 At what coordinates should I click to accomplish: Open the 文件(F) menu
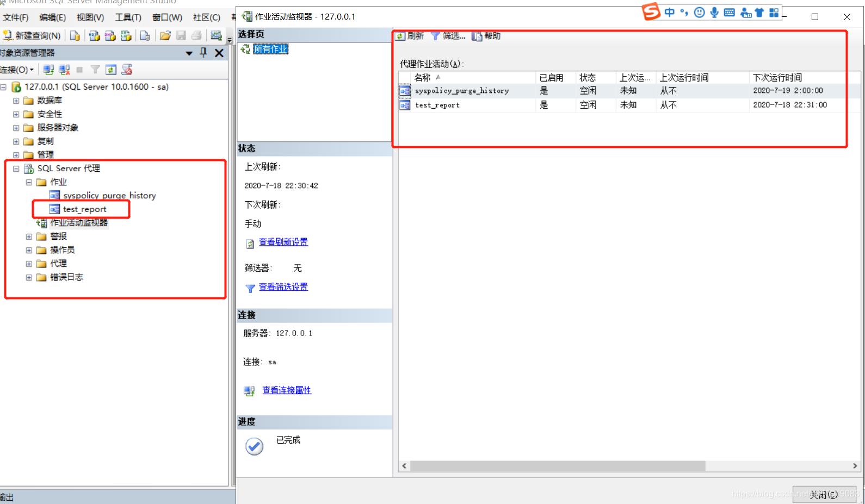point(16,17)
